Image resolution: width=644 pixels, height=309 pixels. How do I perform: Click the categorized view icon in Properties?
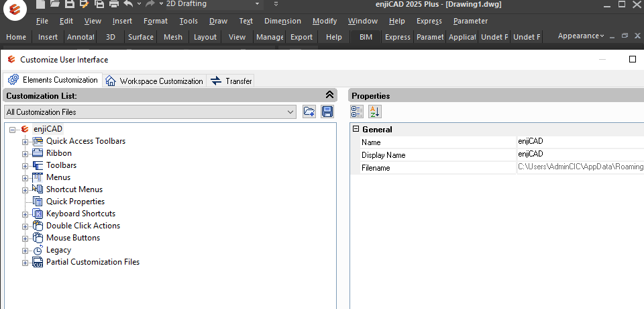tap(357, 112)
